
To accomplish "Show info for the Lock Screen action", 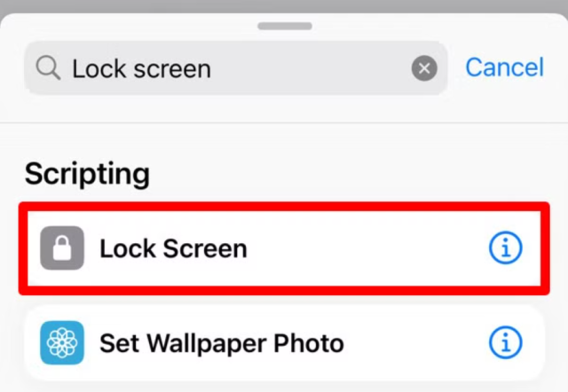I will [506, 249].
